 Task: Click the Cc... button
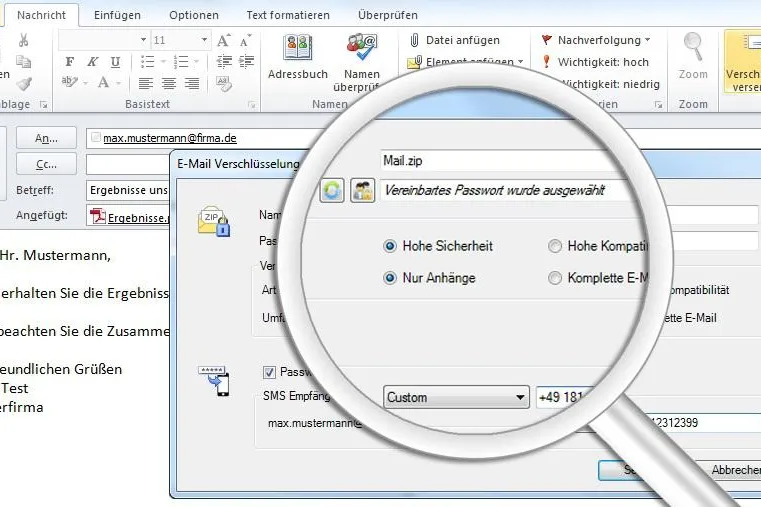46,164
